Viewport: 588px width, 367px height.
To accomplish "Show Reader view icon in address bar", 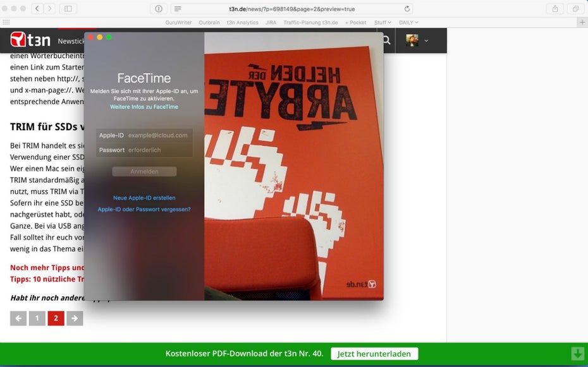I will point(178,9).
